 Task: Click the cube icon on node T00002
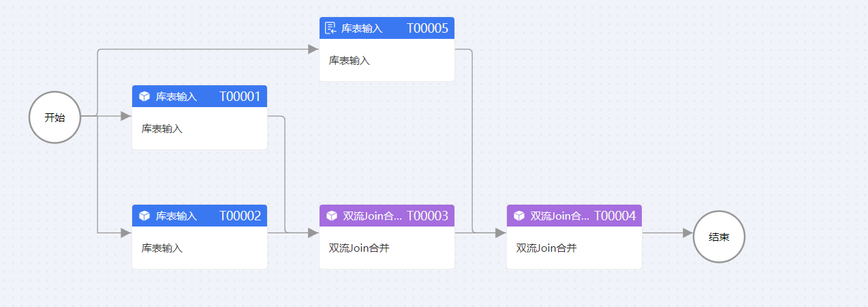pyautogui.click(x=144, y=216)
